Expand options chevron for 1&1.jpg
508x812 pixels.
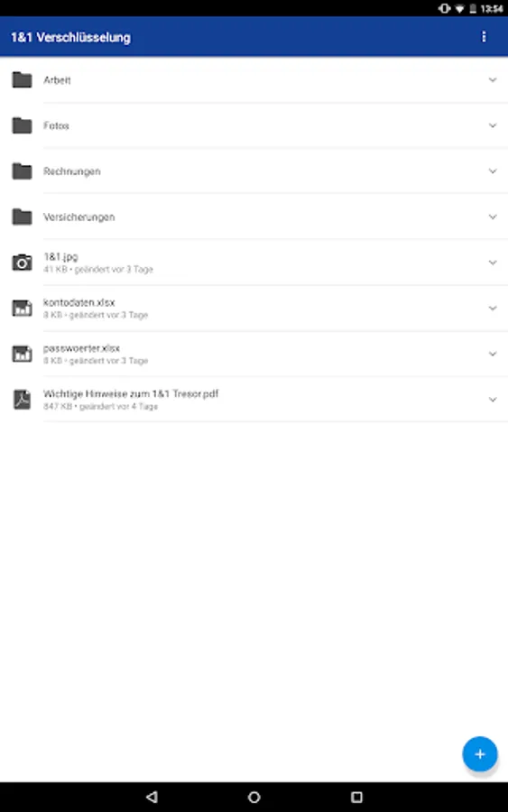pyautogui.click(x=493, y=263)
